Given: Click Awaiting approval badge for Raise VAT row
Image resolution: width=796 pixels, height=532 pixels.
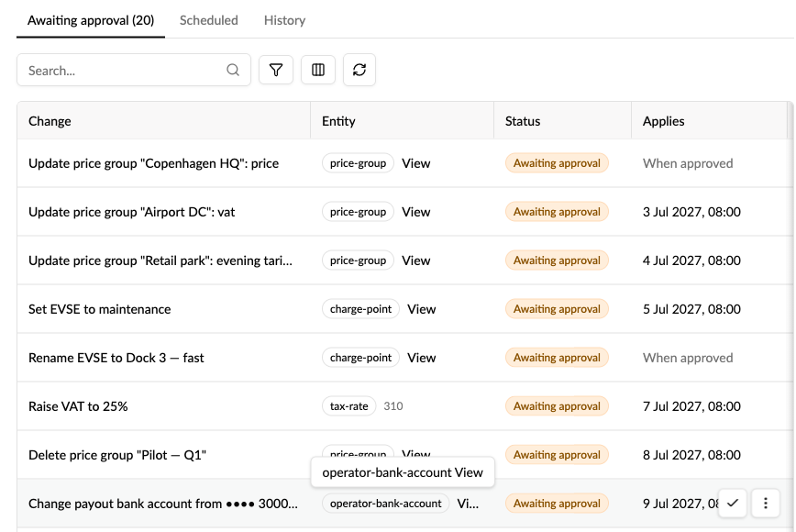Looking at the screenshot, I should tap(557, 406).
